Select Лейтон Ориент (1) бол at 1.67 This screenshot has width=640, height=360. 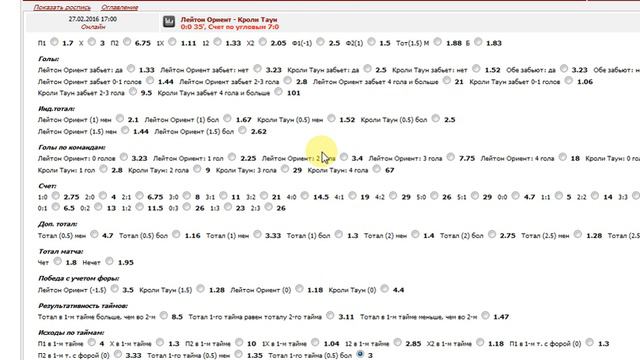tap(227, 118)
